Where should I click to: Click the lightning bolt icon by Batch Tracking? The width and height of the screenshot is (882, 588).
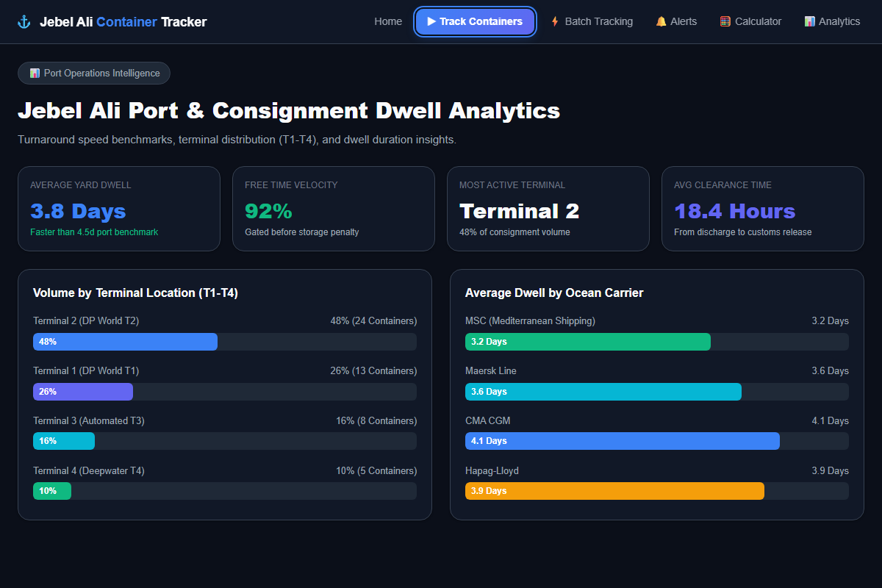tap(555, 22)
